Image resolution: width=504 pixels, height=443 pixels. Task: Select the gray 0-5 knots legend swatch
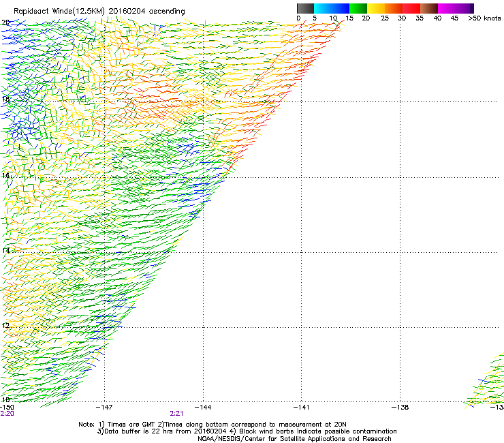(x=305, y=8)
